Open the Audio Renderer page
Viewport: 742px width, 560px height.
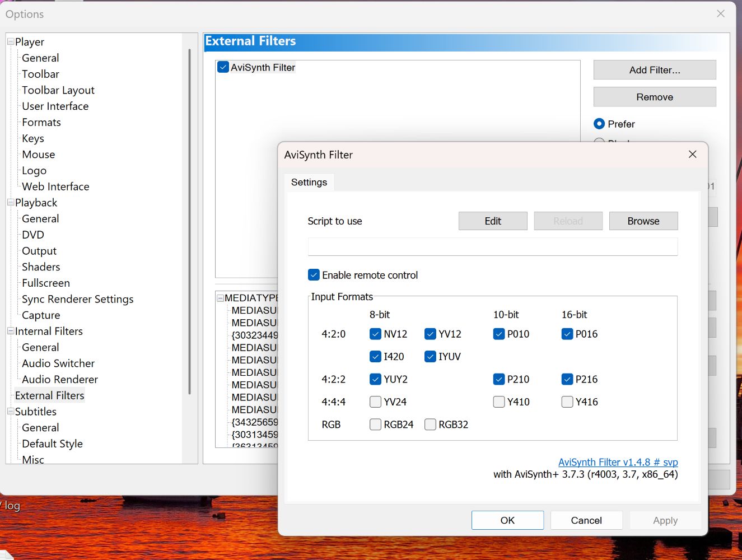click(x=60, y=379)
